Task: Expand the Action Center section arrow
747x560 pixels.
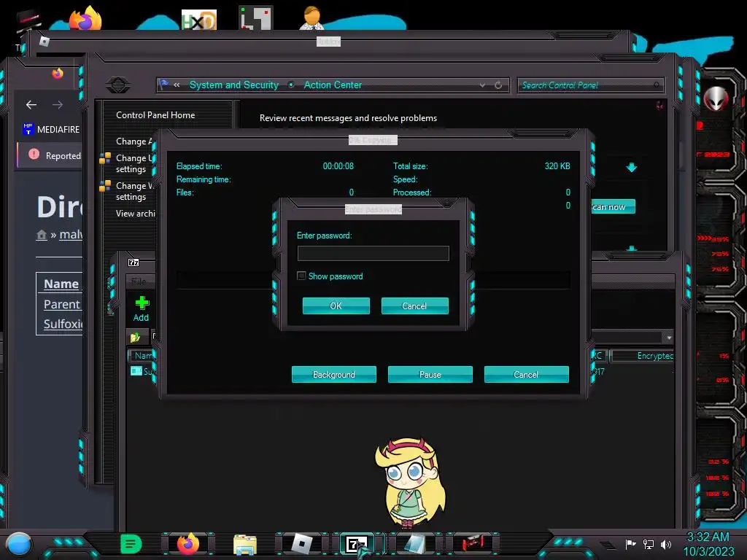Action: (632, 167)
